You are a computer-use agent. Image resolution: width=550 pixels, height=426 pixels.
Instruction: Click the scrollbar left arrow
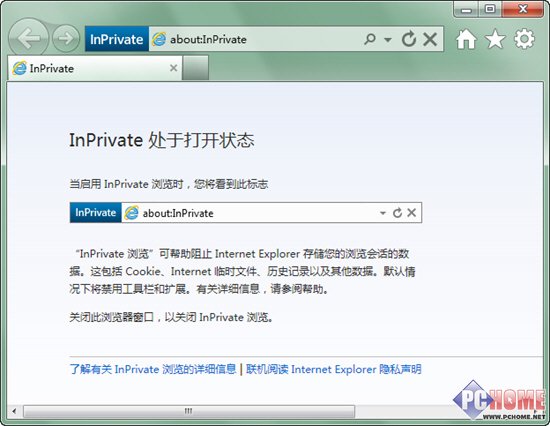(x=14, y=411)
